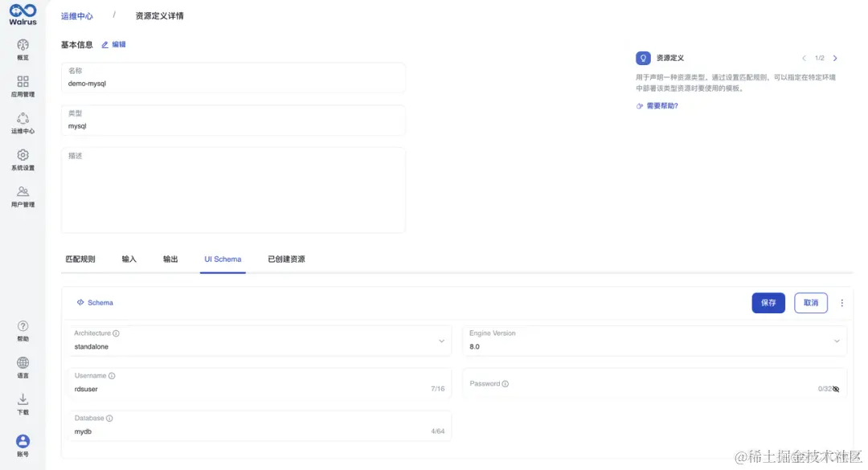Expand the Engine Version dropdown
The image size is (868, 470).
pos(837,341)
